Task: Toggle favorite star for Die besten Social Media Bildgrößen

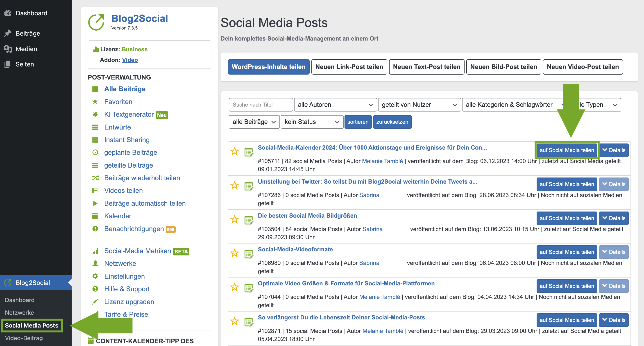Action: point(234,219)
